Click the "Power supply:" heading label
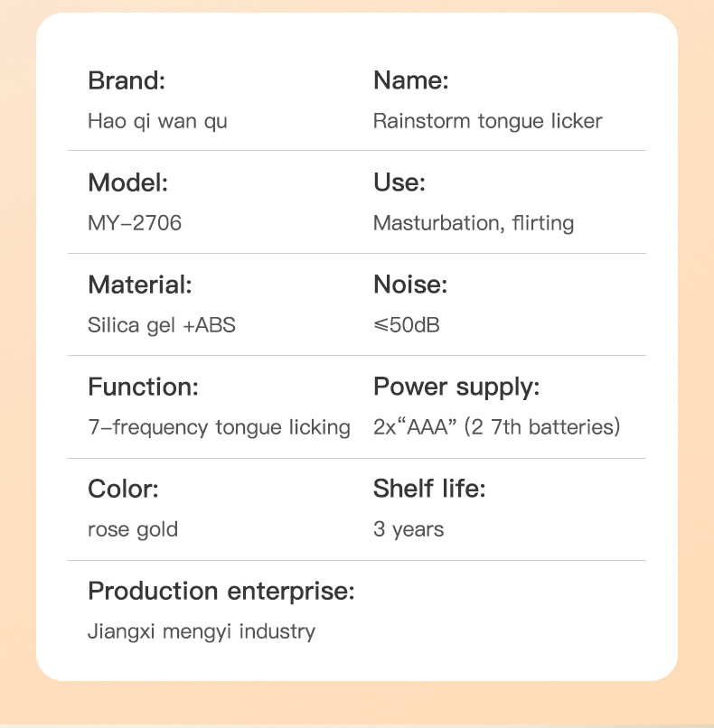Viewport: 714px width, 728px height. 456,387
